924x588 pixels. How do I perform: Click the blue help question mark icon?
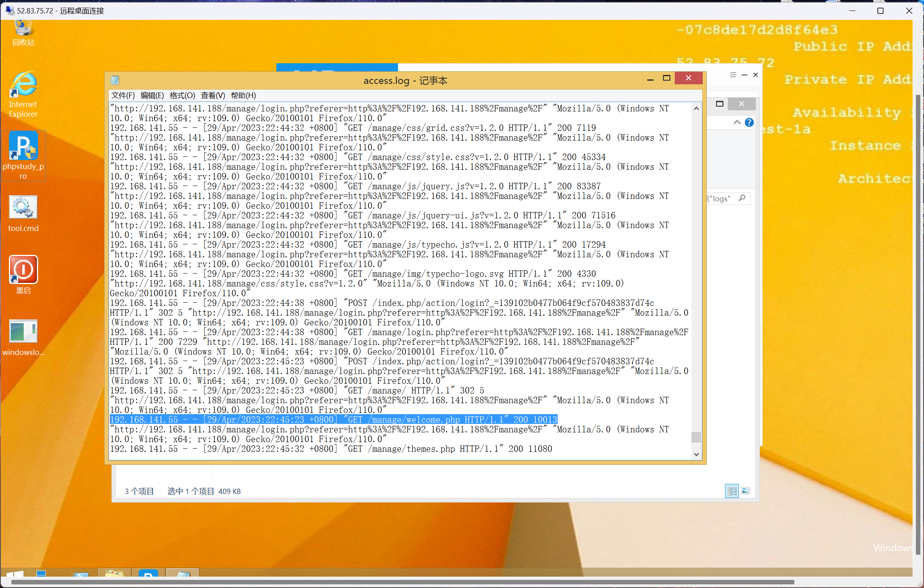749,122
